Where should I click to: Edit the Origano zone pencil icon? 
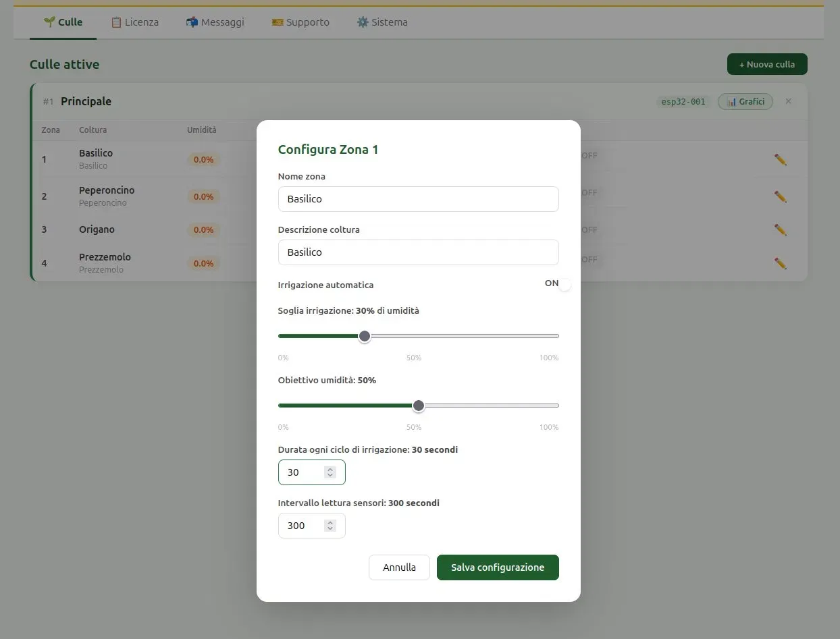click(781, 230)
